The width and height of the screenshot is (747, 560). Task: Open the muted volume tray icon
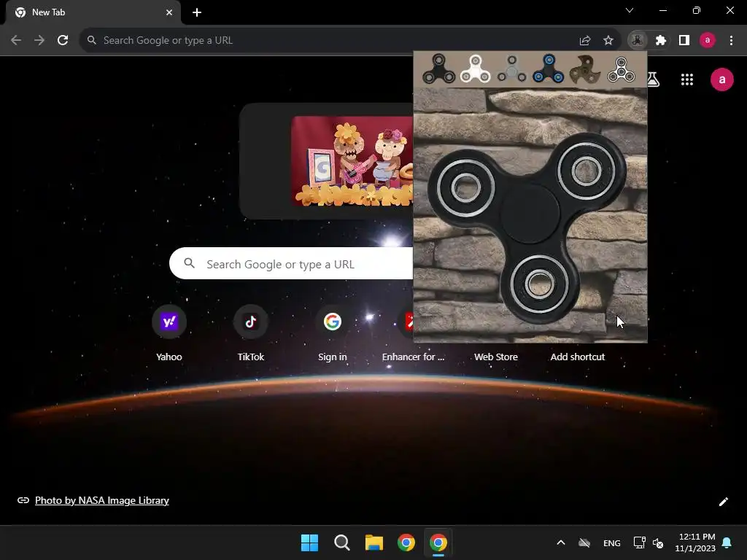[x=658, y=542]
